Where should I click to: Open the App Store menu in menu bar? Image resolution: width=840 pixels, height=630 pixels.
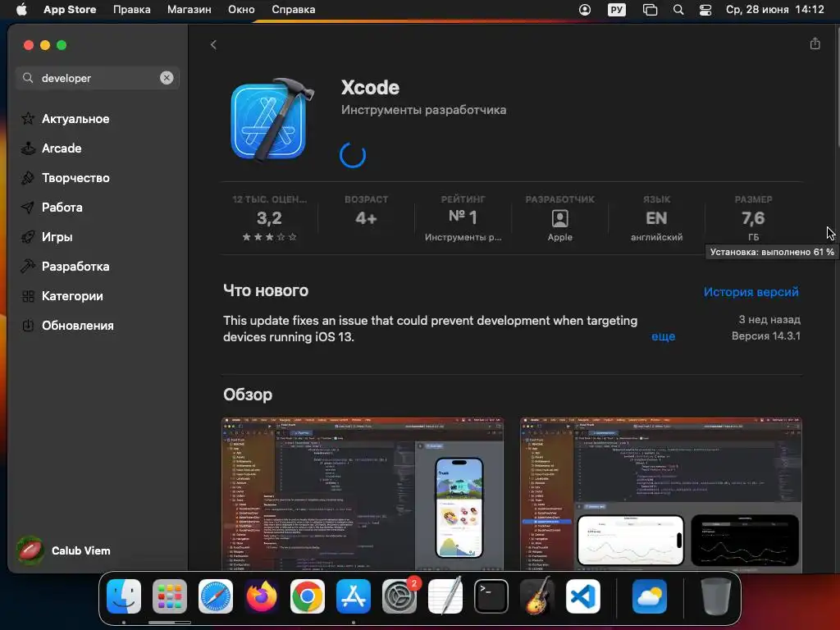(70, 10)
